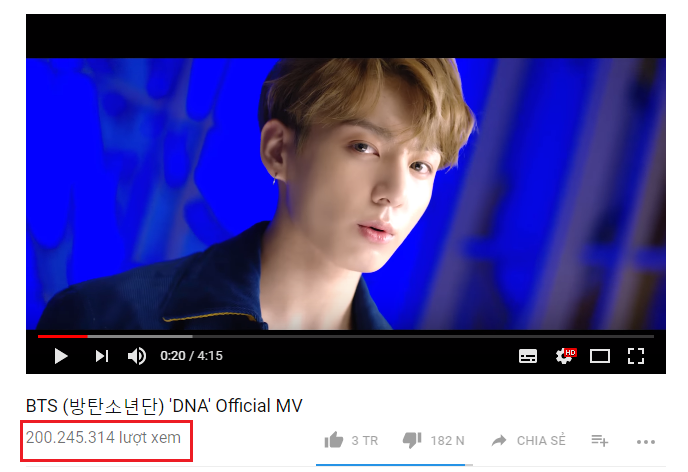
Task: Open the three-dot more actions menu
Action: pyautogui.click(x=646, y=442)
